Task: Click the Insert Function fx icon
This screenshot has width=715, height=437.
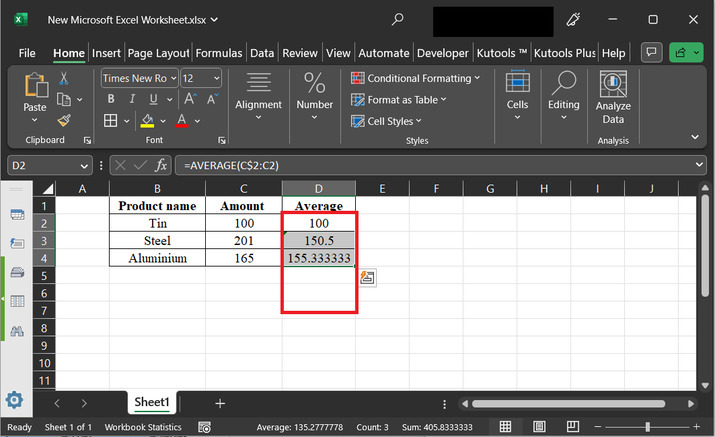Action: (160, 165)
